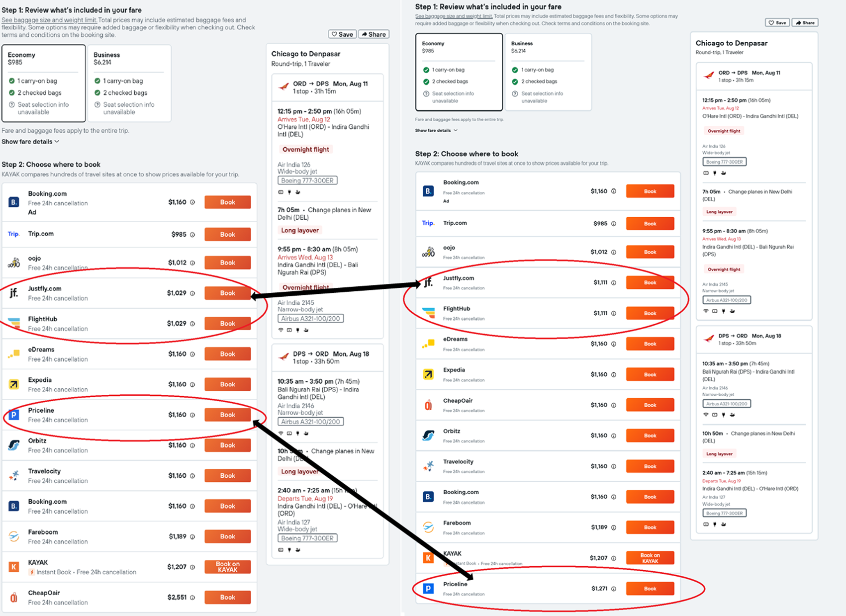This screenshot has width=846, height=616.
Task: Book Priceline $1,271 fare in right panel
Action: [x=650, y=589]
